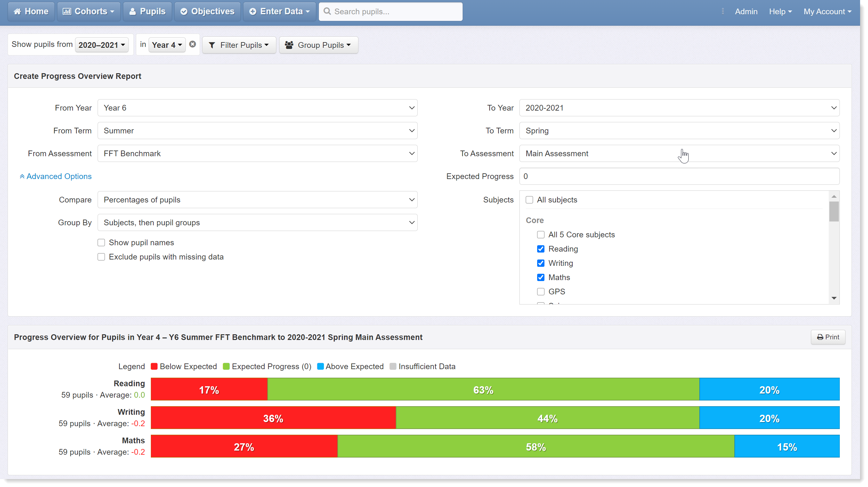Click the Maths 27% red bar segment
868x487 pixels.
pos(244,446)
